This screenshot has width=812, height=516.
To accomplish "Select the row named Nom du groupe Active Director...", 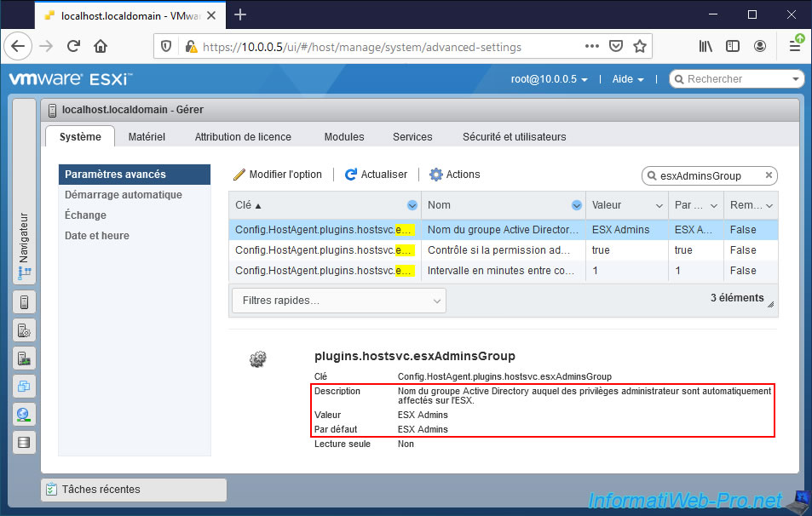I will click(504, 230).
